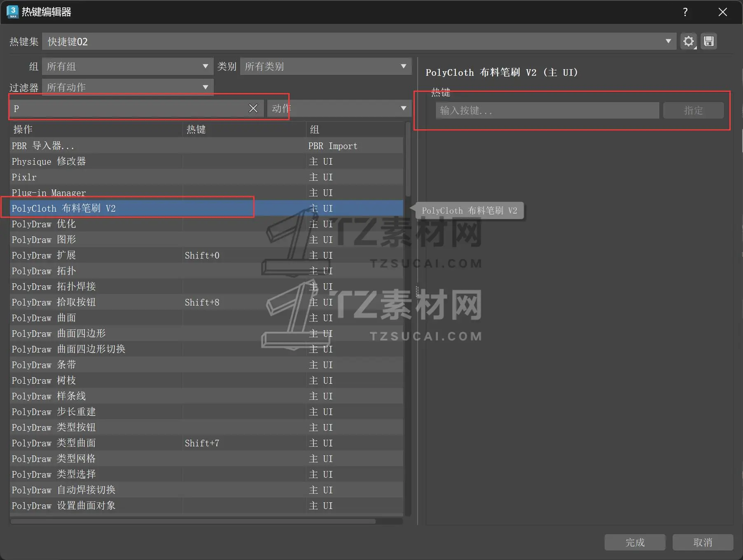The height and width of the screenshot is (560, 743).
Task: Select the PolyDraw 步长重建 row
Action: [206, 412]
